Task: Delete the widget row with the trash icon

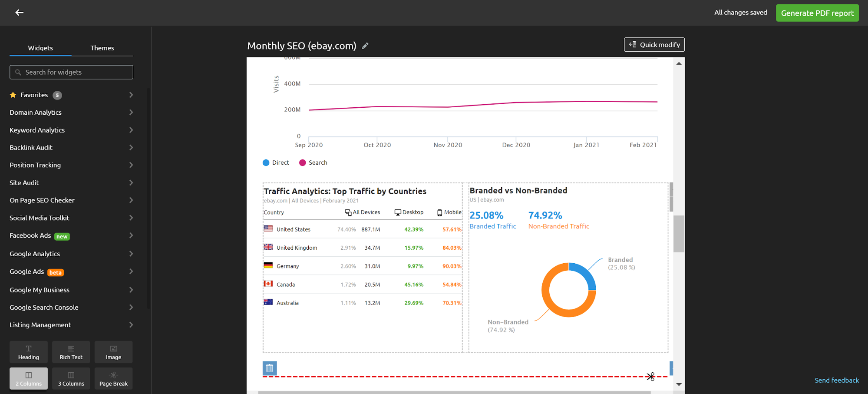Action: (x=270, y=368)
